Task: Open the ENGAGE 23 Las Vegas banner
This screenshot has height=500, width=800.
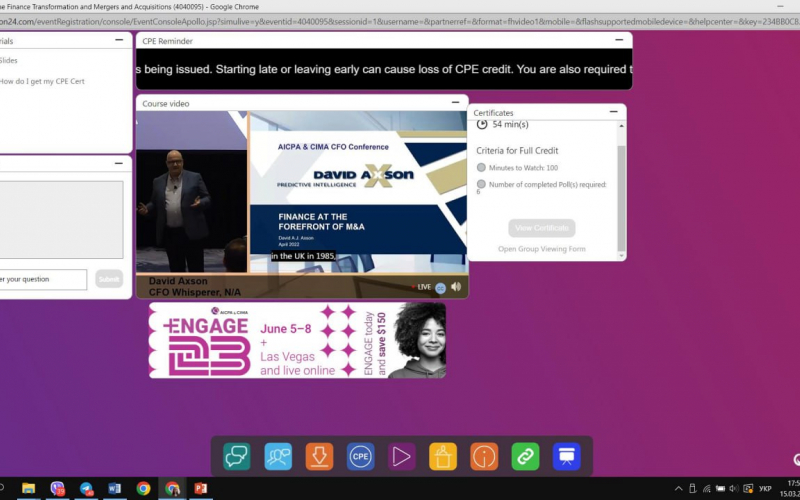Action: pyautogui.click(x=297, y=340)
